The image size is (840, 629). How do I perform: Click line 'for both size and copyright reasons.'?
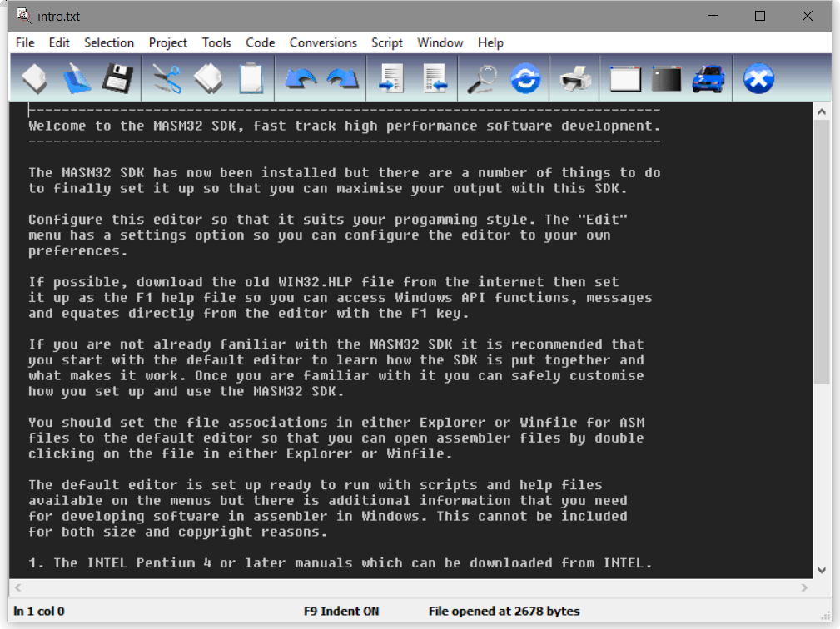[x=178, y=532]
